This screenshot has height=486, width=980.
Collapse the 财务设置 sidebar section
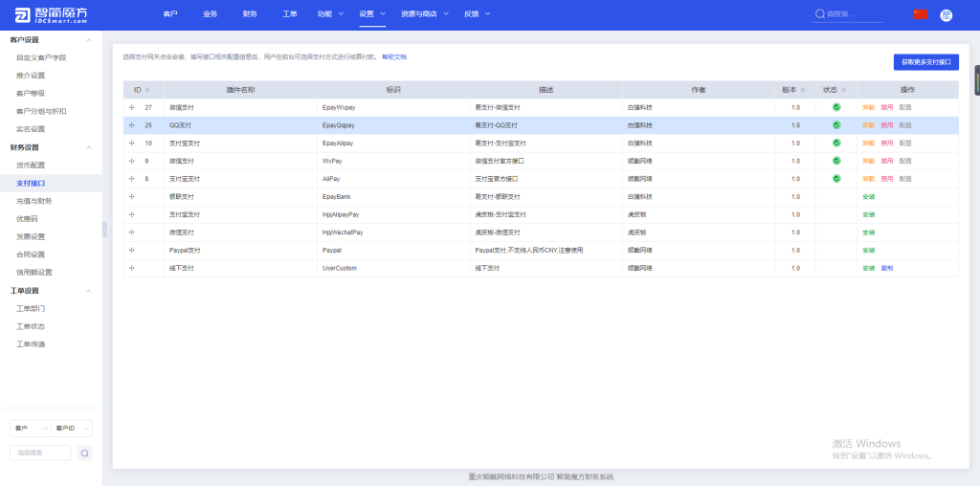tap(89, 147)
